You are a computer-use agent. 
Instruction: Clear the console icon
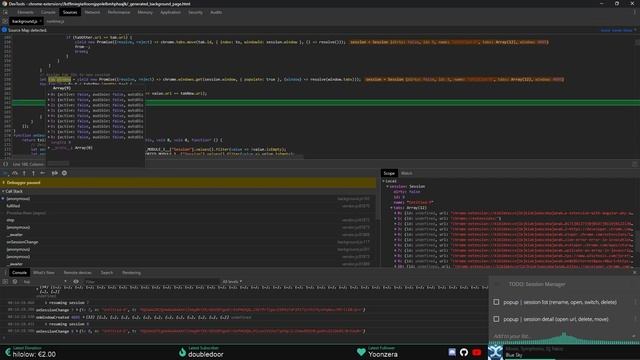15,282
